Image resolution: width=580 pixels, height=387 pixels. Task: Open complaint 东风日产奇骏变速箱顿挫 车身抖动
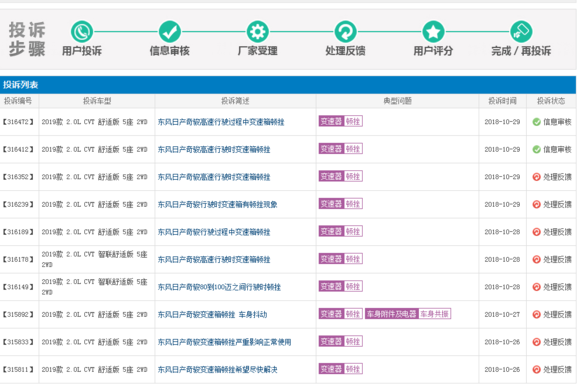coord(212,314)
